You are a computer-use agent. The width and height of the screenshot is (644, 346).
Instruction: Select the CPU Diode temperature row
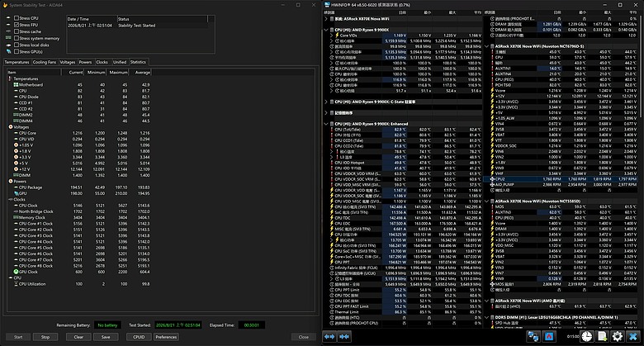pyautogui.click(x=81, y=97)
